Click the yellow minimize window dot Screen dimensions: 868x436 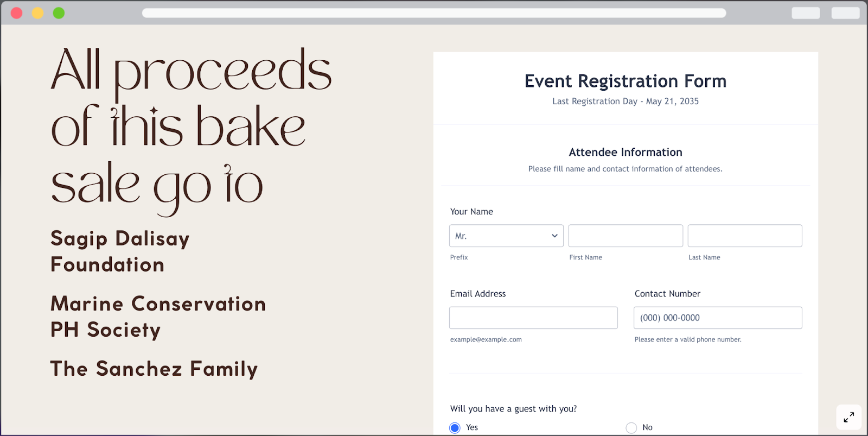(37, 13)
